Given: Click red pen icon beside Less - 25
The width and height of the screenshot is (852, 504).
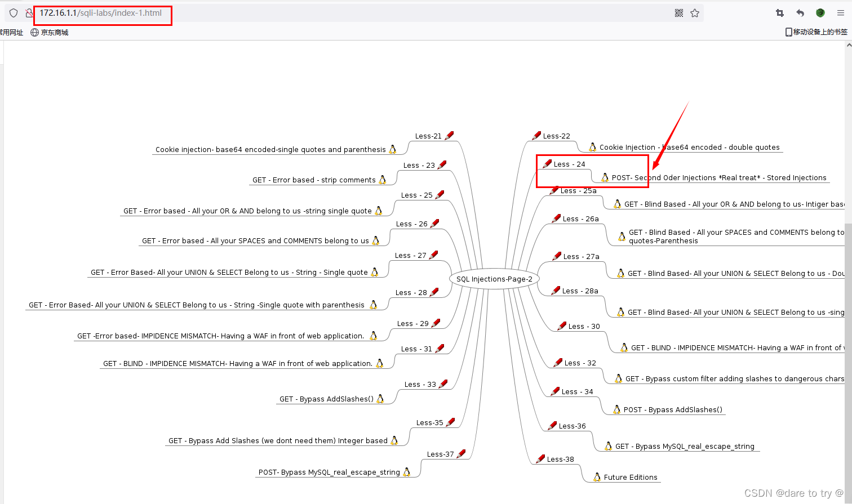Looking at the screenshot, I should point(440,194).
